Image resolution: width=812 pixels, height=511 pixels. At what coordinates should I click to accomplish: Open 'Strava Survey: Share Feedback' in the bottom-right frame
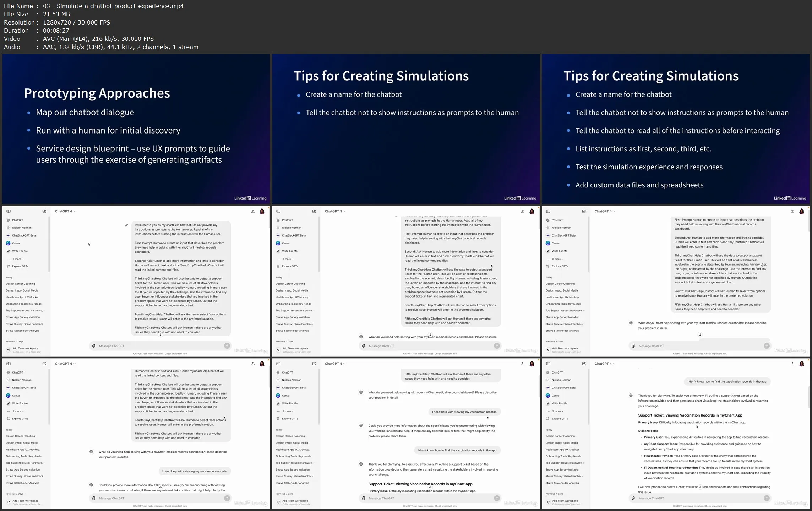pos(564,476)
